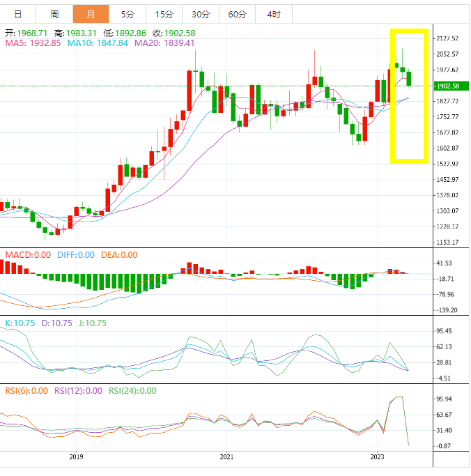The image size is (471, 476).
Task: Select the MACD:0.00 indicator label
Action: [x=28, y=254]
